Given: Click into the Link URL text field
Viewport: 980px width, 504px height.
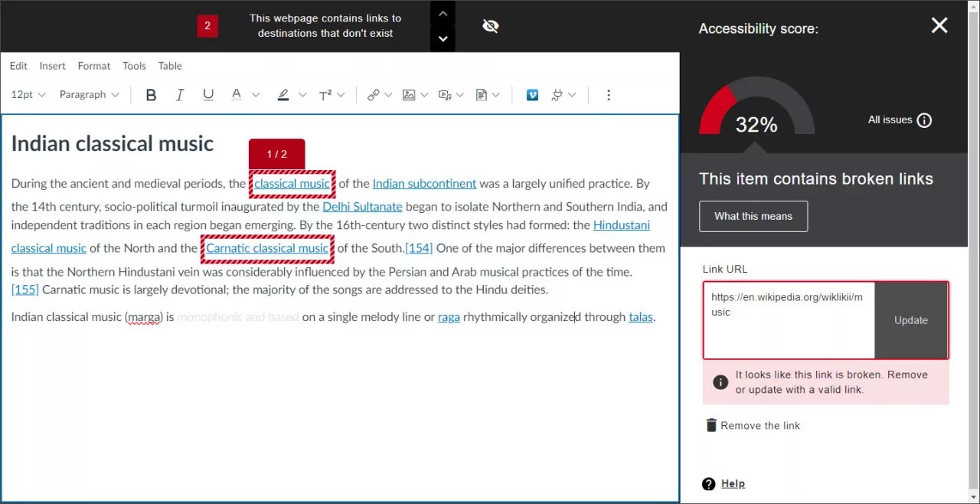Looking at the screenshot, I should point(789,320).
